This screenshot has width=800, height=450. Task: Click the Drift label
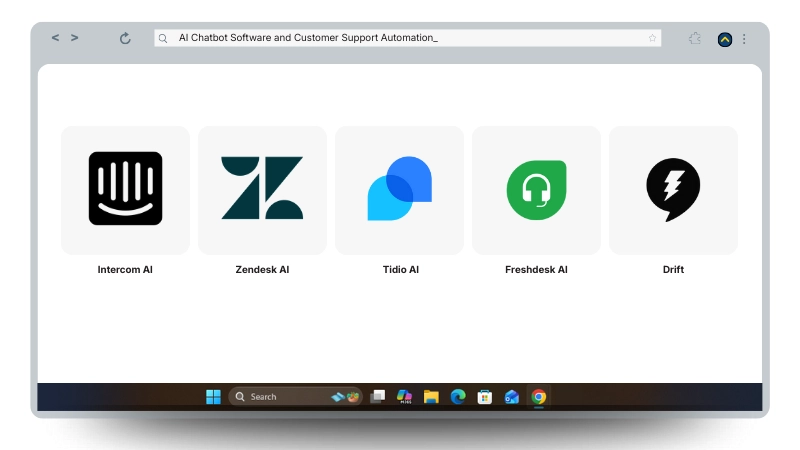click(673, 269)
